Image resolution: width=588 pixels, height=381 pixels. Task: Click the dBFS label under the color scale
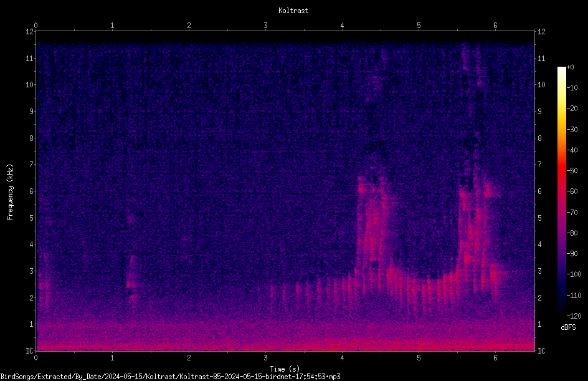point(568,327)
